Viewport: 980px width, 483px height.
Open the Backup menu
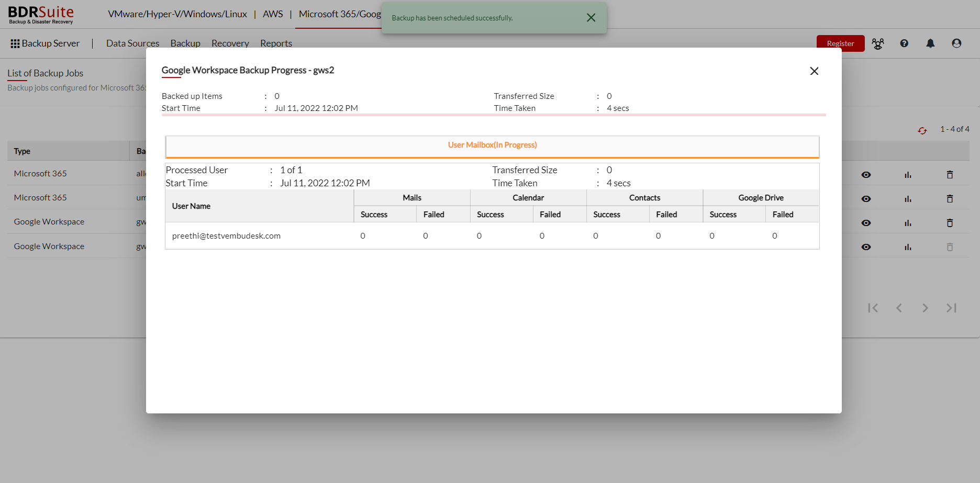[x=185, y=43]
